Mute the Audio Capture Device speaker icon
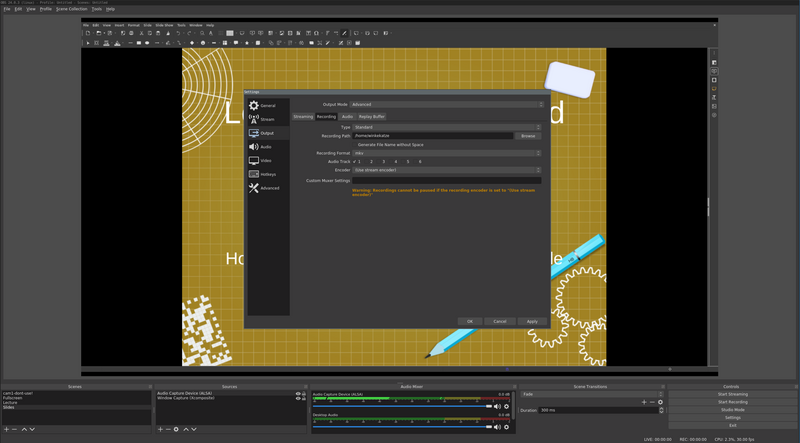 [497, 406]
